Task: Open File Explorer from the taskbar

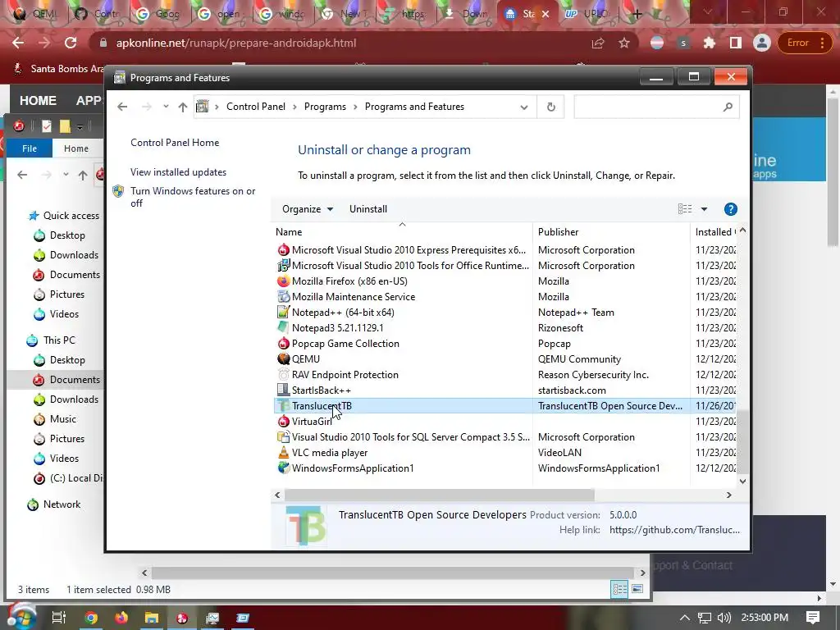Action: click(x=152, y=619)
